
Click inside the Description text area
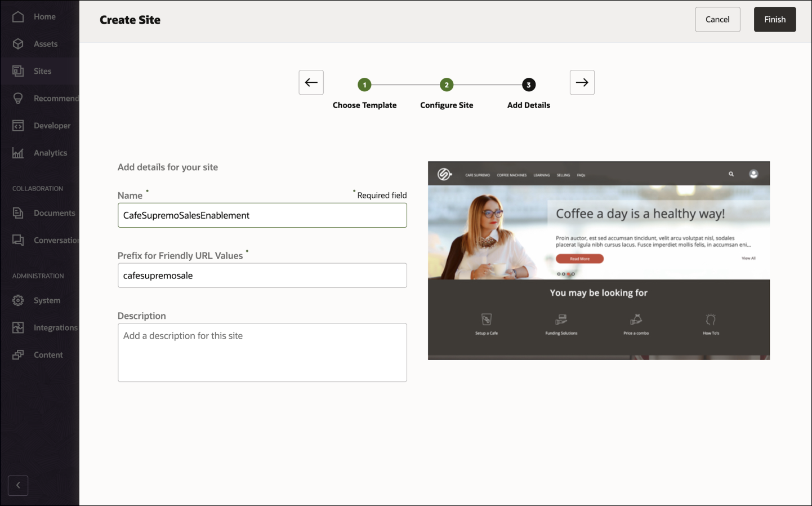point(262,352)
